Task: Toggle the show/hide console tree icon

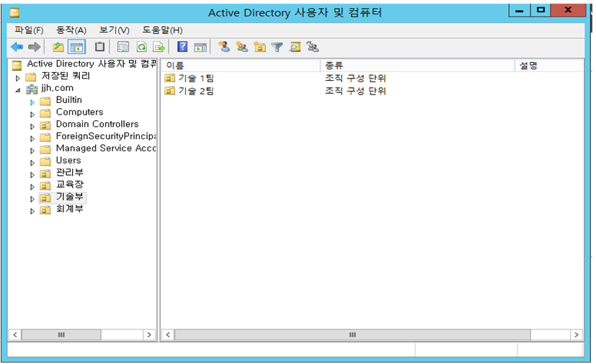Action: pos(76,47)
